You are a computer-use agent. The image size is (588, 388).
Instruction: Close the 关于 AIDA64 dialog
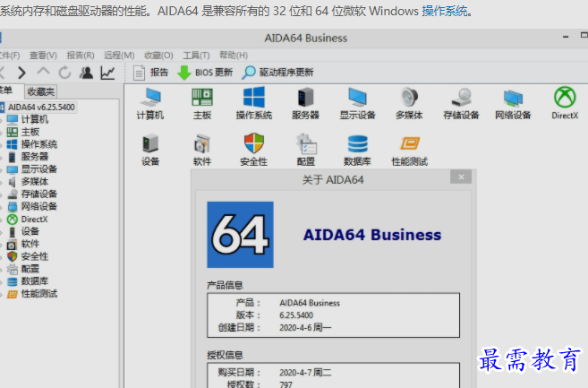(461, 177)
